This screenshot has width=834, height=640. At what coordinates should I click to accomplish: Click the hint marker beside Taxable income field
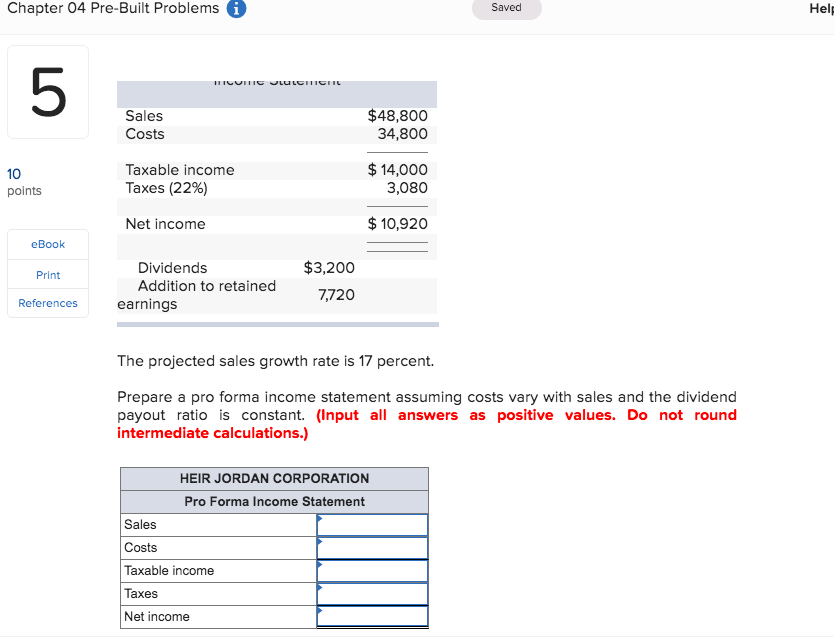(320, 565)
